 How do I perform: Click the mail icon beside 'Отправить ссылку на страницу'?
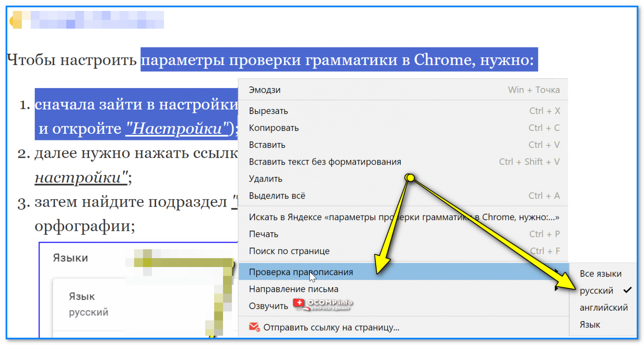(x=254, y=327)
